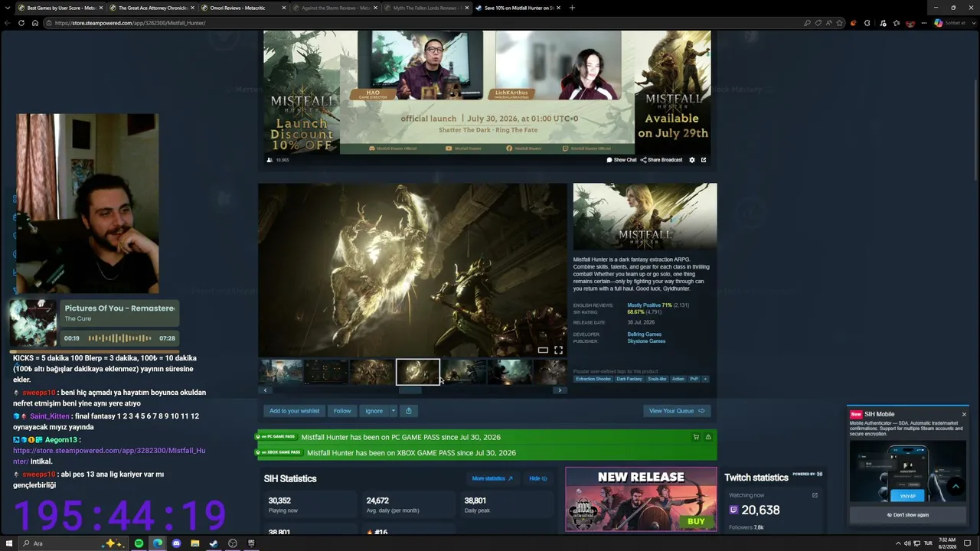980x551 pixels.
Task: Go to the browser home page
Action: pyautogui.click(x=34, y=23)
